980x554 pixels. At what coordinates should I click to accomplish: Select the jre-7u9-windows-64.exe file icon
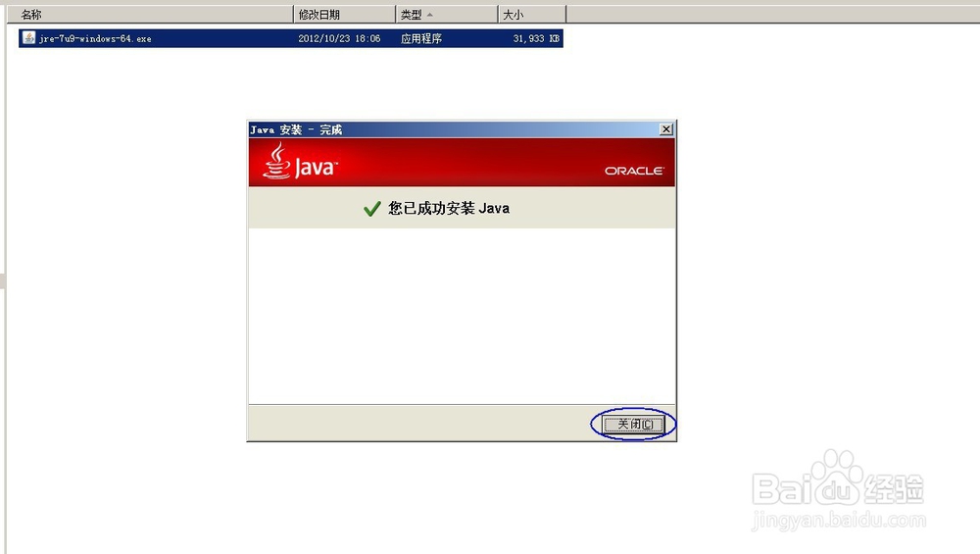[x=28, y=38]
